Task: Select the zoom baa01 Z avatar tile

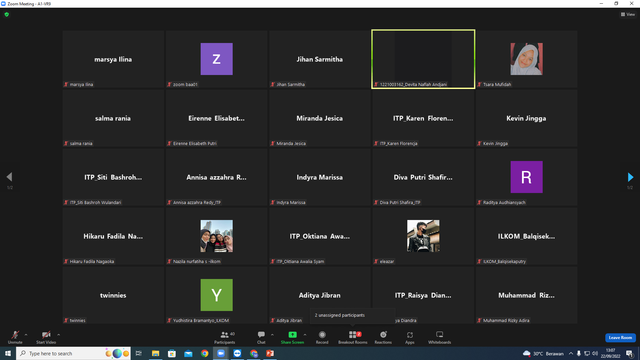Action: (217, 59)
